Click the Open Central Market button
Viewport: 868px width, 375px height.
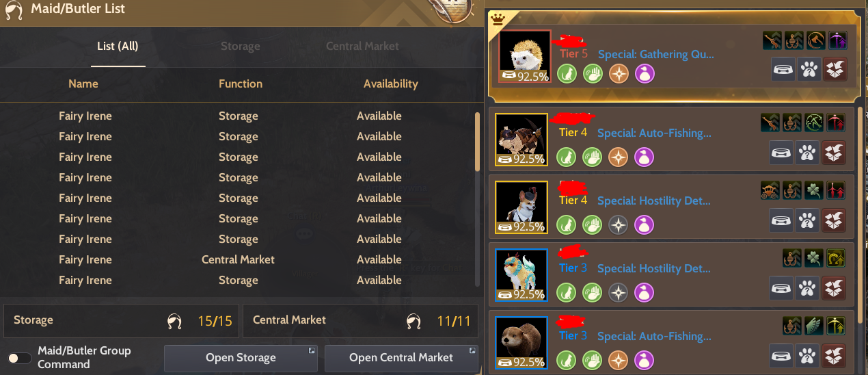pyautogui.click(x=401, y=358)
